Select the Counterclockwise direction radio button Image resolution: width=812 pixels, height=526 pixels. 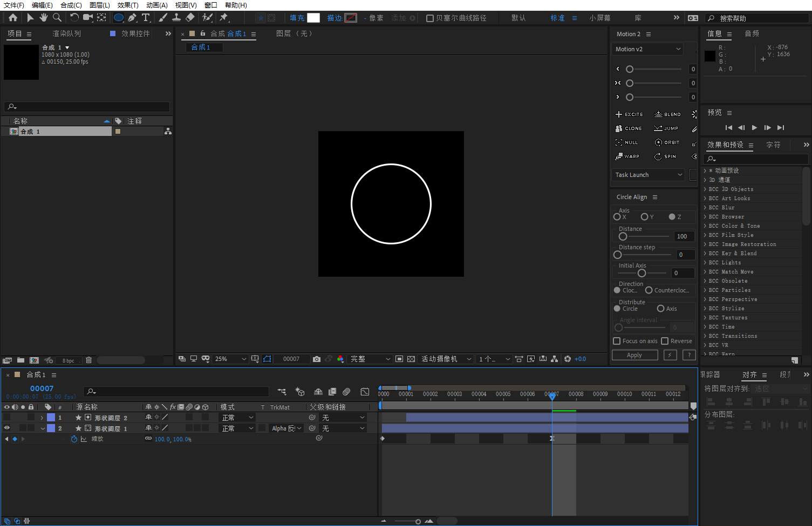coord(649,290)
